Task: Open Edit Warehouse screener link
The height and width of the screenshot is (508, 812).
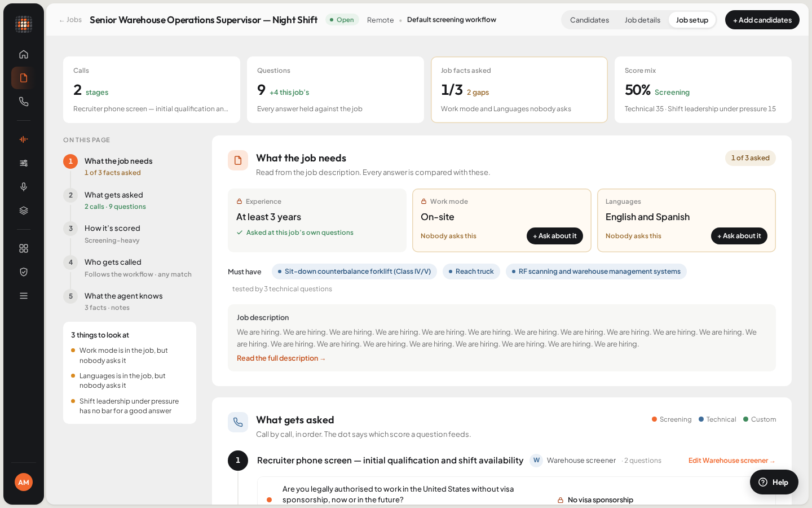Action: [732, 461]
